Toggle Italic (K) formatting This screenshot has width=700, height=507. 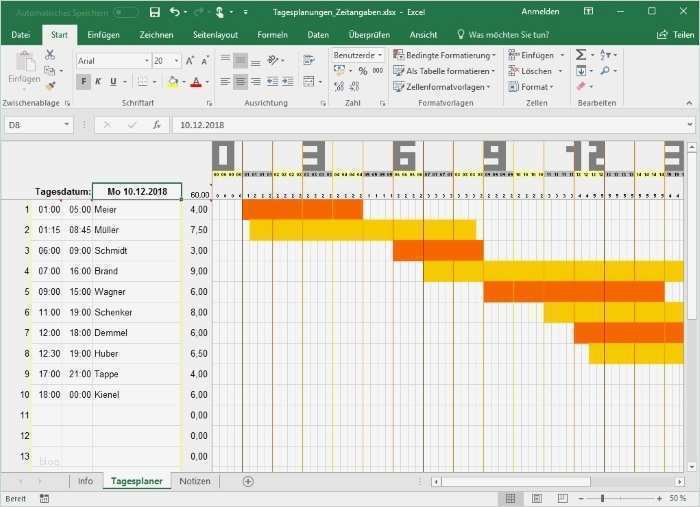point(98,82)
